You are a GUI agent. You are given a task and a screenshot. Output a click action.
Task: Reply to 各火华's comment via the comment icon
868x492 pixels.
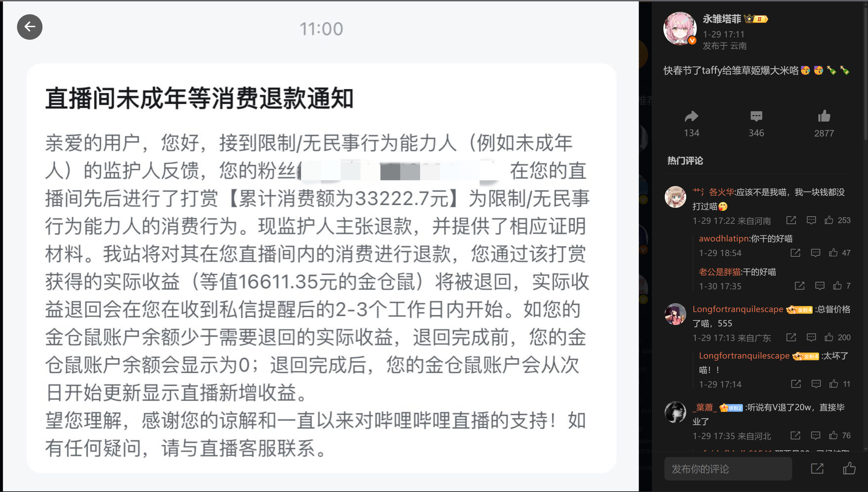click(811, 221)
